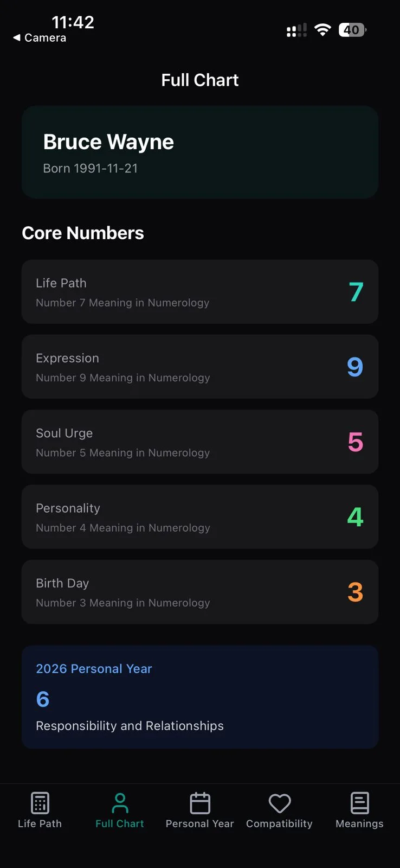Open the Personality number 4 meaning
Viewport: 400px width, 868px height.
199,516
